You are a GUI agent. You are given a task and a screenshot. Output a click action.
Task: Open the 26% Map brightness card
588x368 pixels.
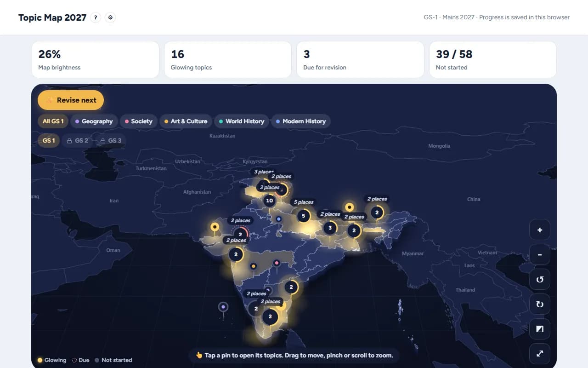95,59
